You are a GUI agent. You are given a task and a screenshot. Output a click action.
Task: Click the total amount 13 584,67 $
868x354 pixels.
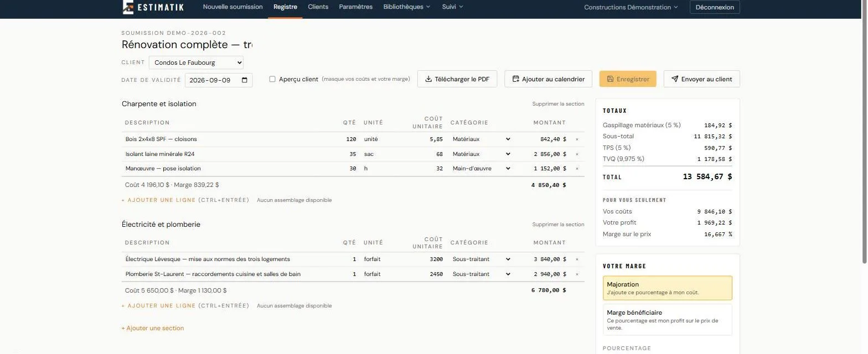[x=707, y=177]
